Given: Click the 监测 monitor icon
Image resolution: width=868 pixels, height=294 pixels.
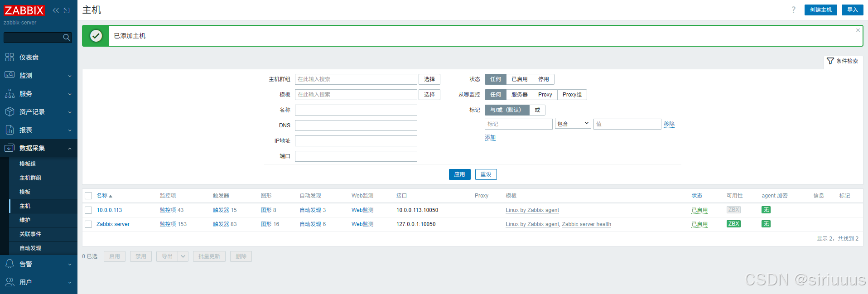Looking at the screenshot, I should (10, 75).
